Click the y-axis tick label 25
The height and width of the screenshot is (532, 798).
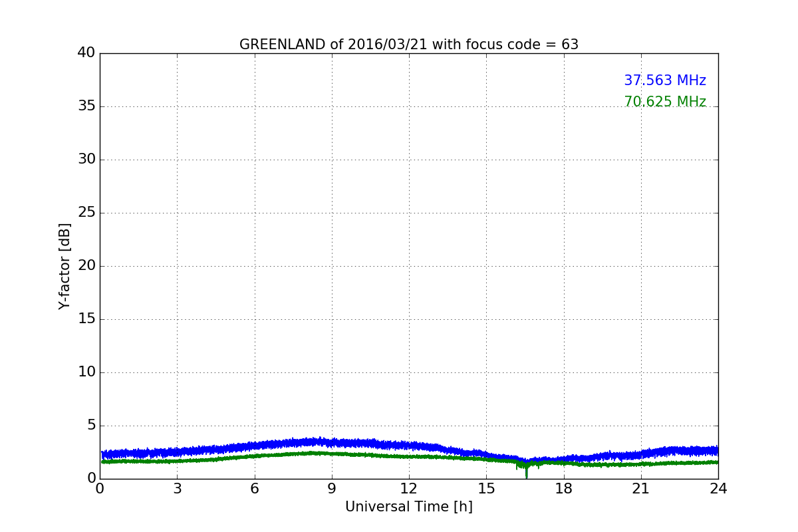pos(86,212)
